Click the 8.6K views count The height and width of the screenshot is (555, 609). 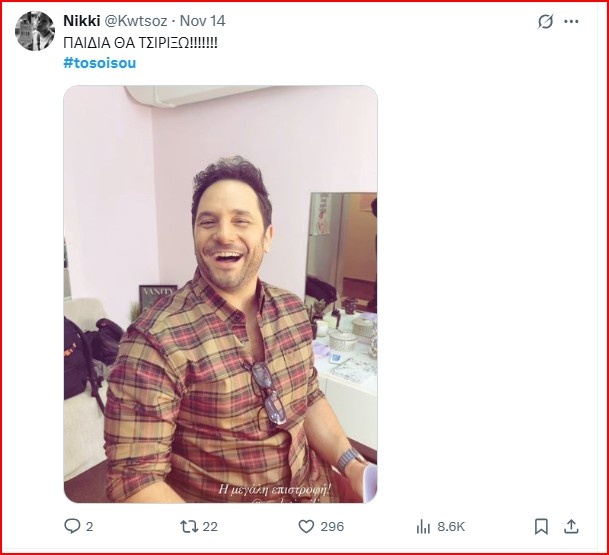[450, 526]
